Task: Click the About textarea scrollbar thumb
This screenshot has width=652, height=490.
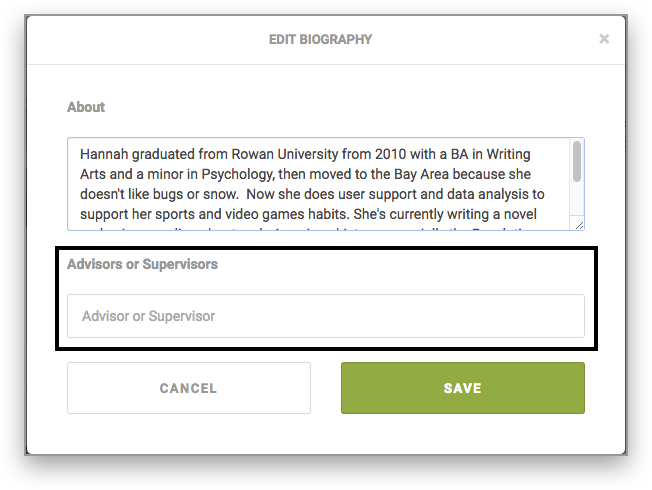Action: tap(577, 161)
